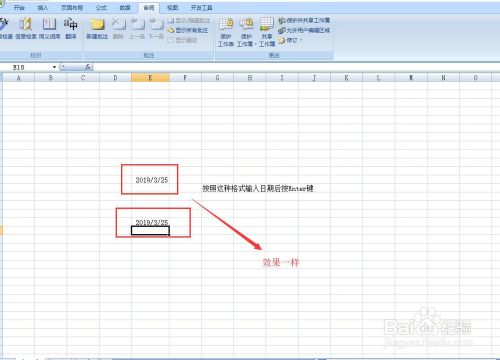Switch to the Data (数据) ribbon tab
The height and width of the screenshot is (360, 500).
point(125,8)
